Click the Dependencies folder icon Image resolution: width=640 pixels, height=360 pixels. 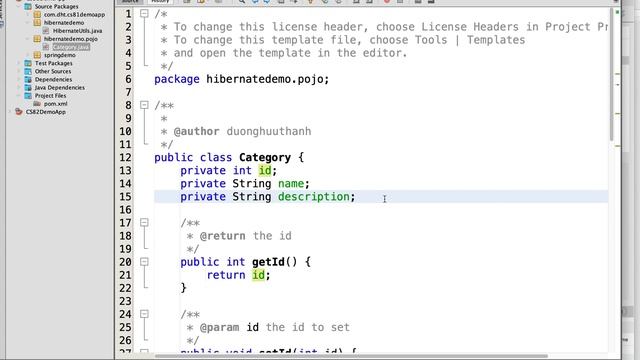28,79
